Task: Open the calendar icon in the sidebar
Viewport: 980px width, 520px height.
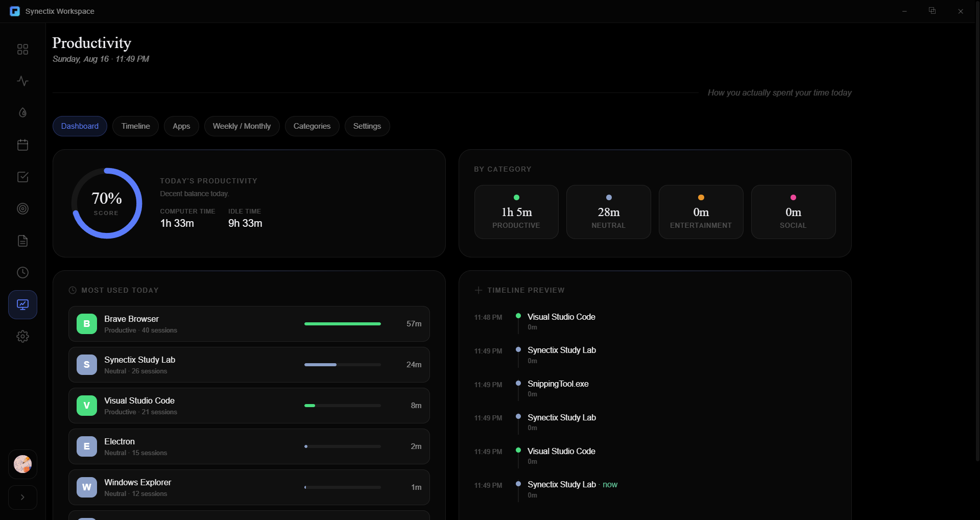Action: point(22,145)
